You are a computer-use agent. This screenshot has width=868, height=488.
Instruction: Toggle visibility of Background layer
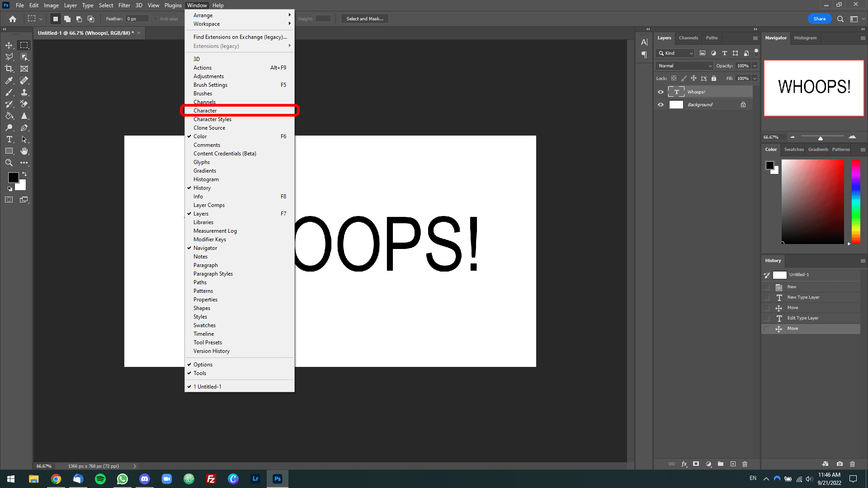point(661,105)
